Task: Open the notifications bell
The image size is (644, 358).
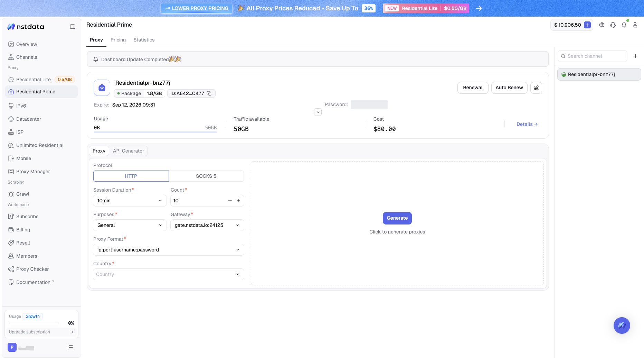Action: (x=624, y=25)
